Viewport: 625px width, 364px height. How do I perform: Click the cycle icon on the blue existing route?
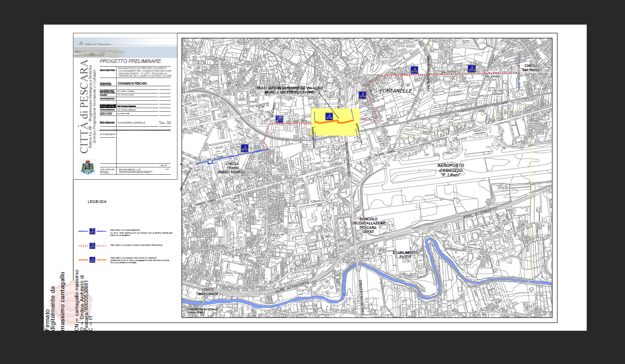(x=245, y=147)
